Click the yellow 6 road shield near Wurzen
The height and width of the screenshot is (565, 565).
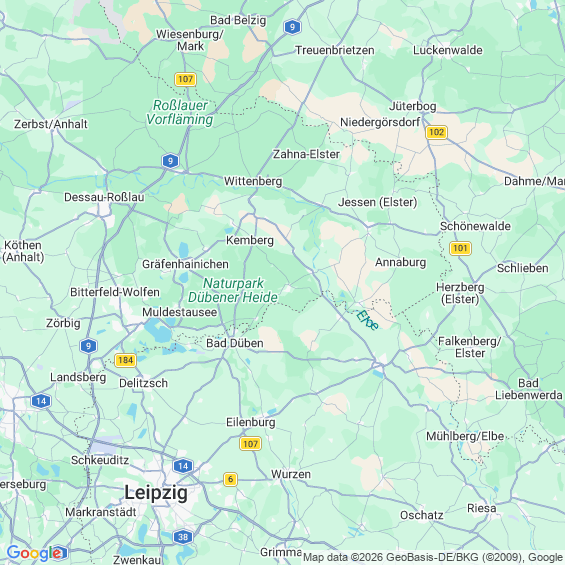point(230,480)
